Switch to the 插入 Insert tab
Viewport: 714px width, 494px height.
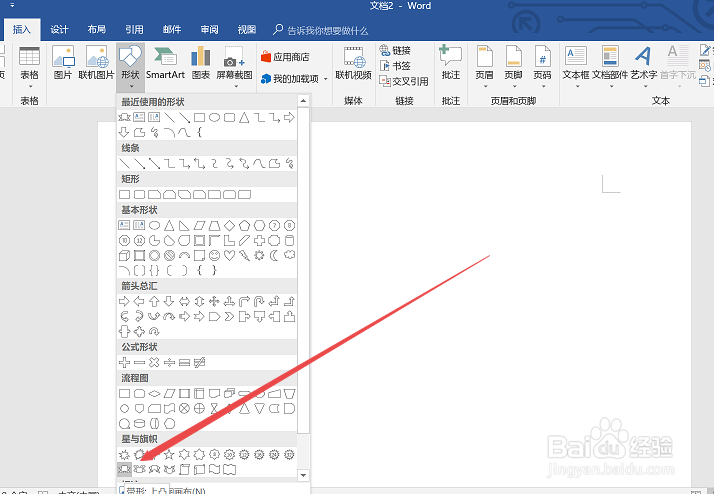point(22,30)
